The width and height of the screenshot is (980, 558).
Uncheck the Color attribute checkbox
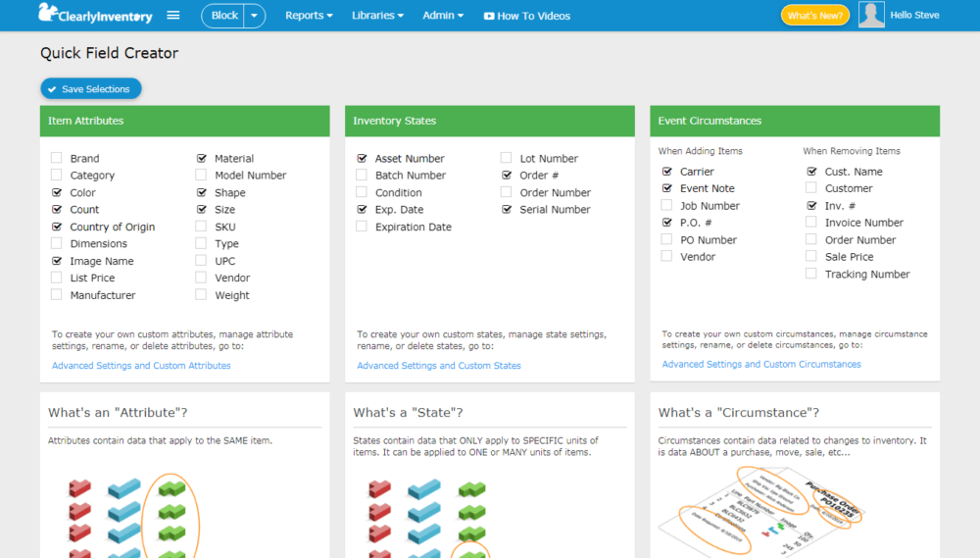pos(56,192)
